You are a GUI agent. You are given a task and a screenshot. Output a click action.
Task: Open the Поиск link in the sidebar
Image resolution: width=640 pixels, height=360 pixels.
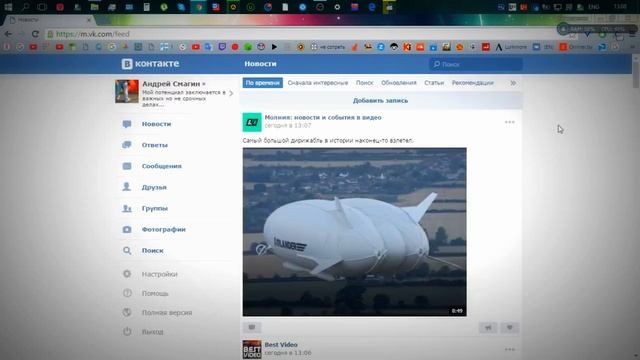tap(152, 251)
